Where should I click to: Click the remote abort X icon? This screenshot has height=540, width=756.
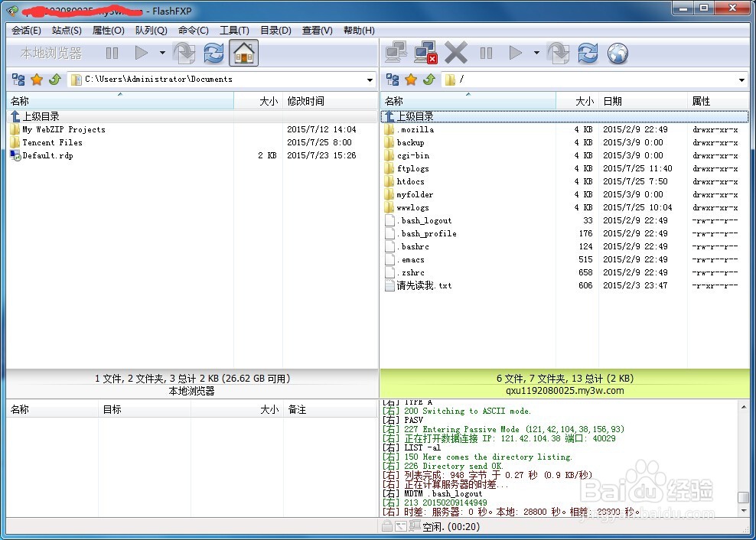pyautogui.click(x=455, y=53)
